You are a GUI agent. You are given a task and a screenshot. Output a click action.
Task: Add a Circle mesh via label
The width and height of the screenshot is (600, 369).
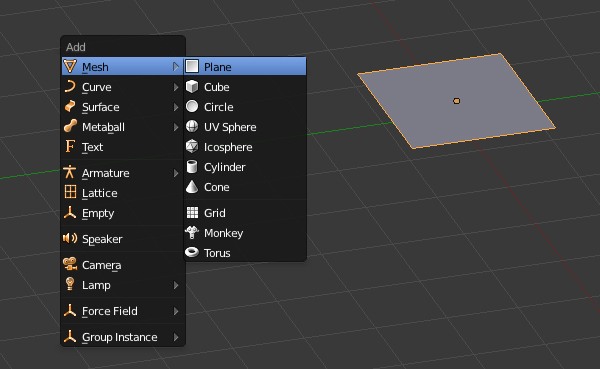(218, 107)
